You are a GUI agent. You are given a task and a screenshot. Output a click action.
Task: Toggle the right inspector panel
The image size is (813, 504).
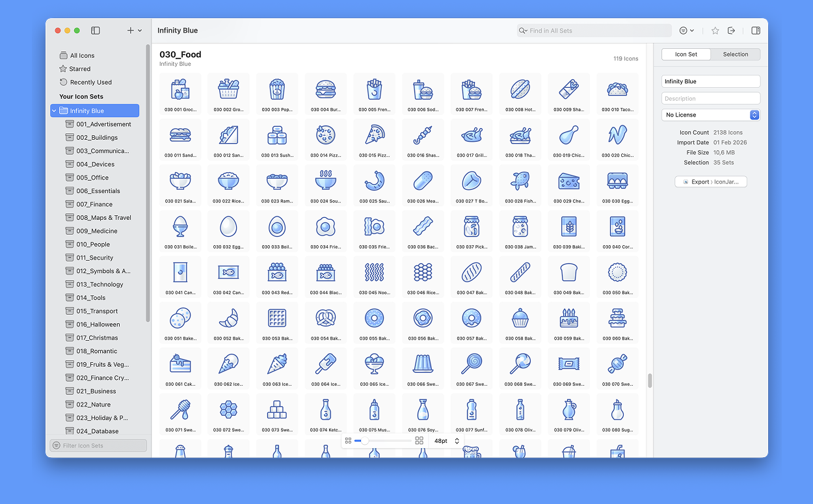[755, 31]
